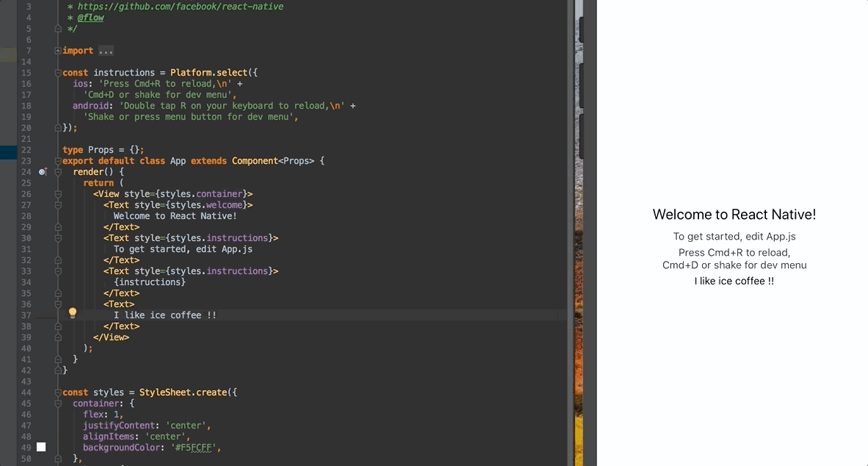Click the fold end marker at line 50
Viewport: 868px width, 466px height.
(57, 459)
